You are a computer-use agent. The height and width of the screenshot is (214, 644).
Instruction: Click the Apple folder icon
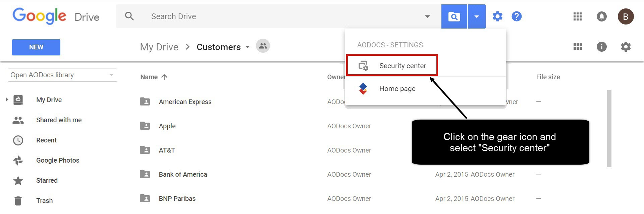pyautogui.click(x=145, y=126)
